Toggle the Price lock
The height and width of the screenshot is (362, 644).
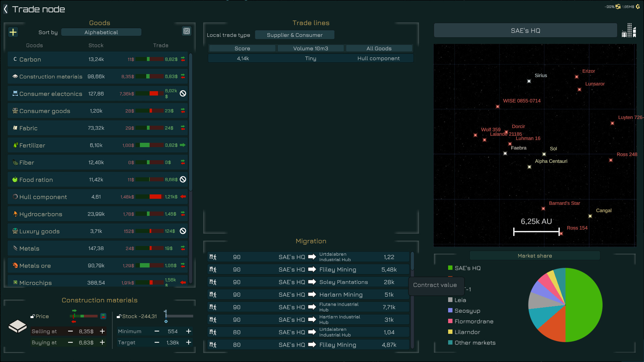click(33, 316)
